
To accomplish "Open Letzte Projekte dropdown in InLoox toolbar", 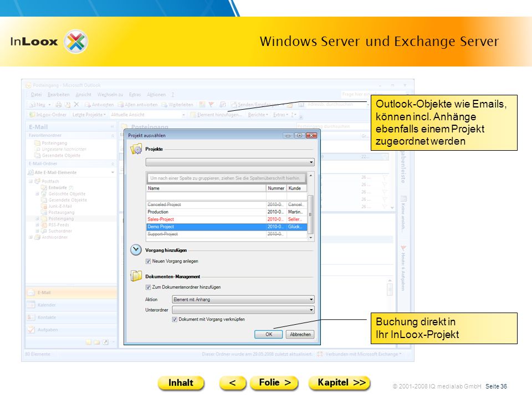I will point(89,115).
